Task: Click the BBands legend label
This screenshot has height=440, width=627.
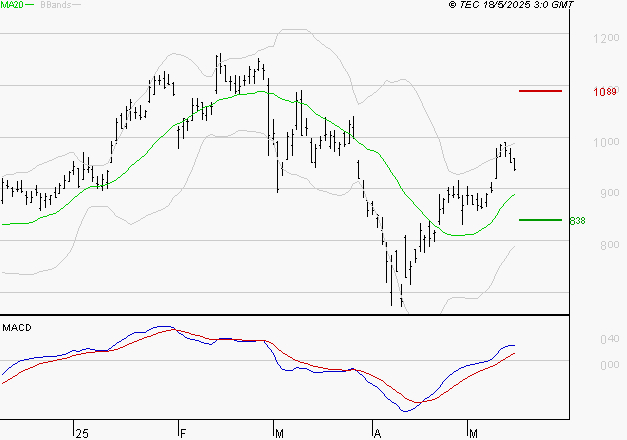Action: (56, 5)
